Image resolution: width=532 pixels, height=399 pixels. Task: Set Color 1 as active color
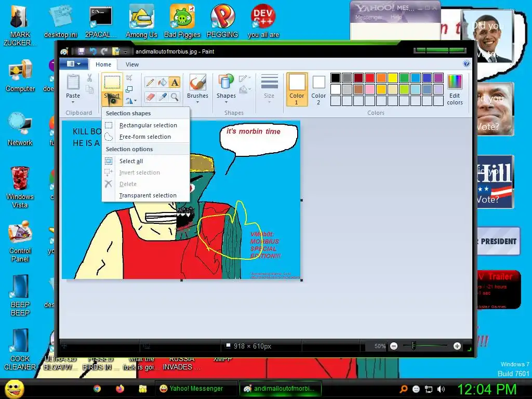[x=297, y=89]
